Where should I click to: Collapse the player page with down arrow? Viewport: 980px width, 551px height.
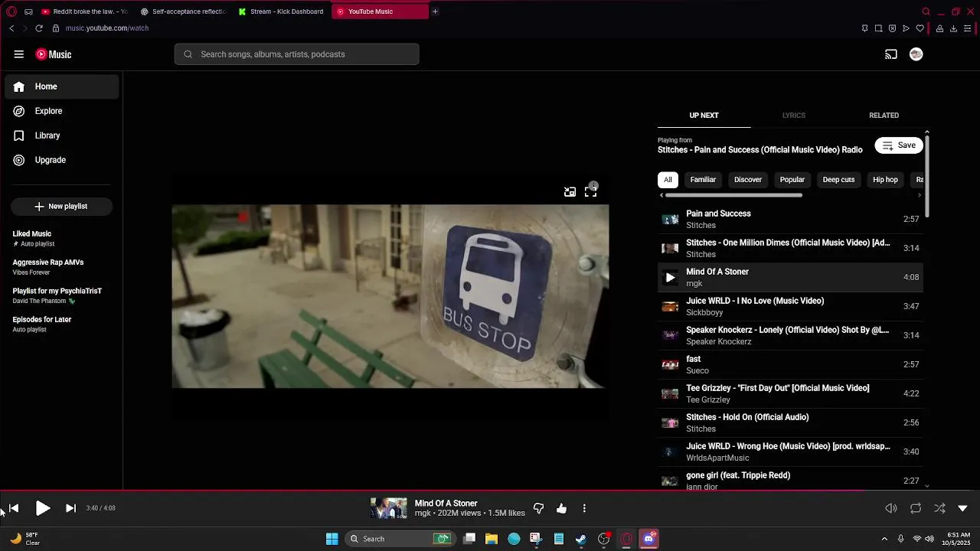point(963,508)
